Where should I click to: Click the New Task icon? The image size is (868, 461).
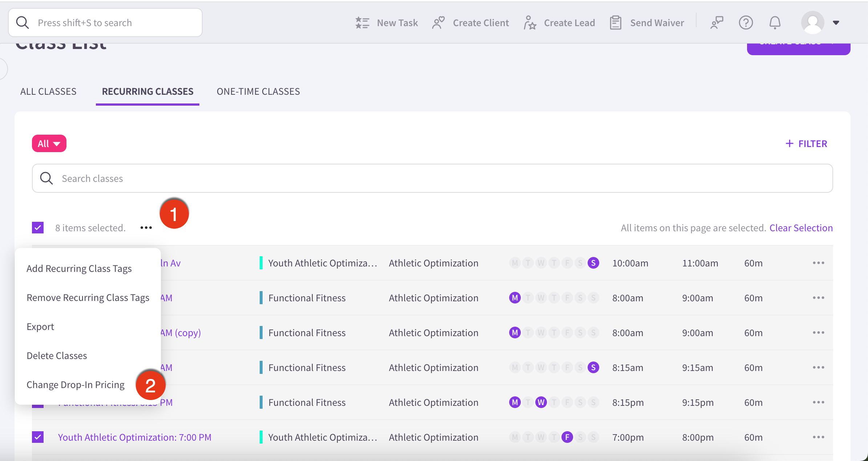[362, 23]
